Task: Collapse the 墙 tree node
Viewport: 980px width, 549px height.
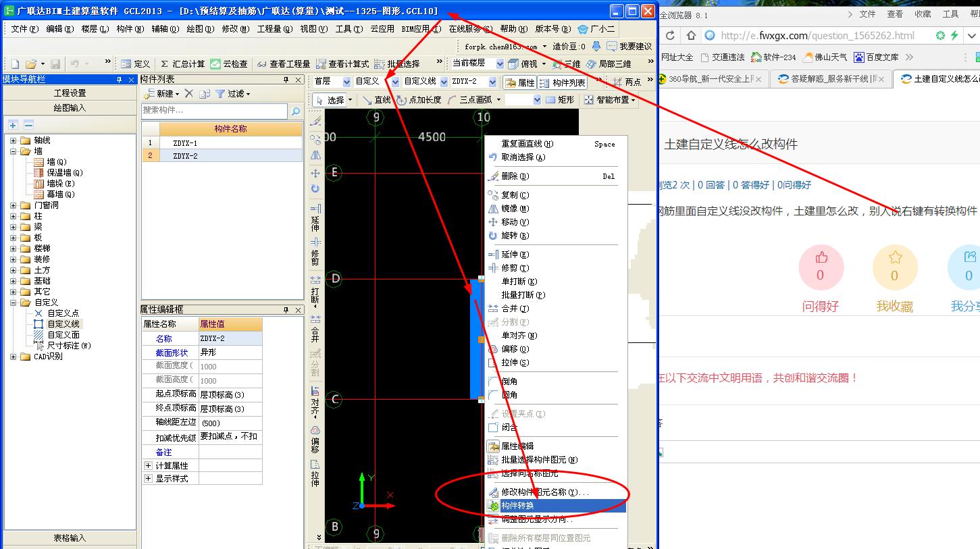Action: (x=14, y=151)
